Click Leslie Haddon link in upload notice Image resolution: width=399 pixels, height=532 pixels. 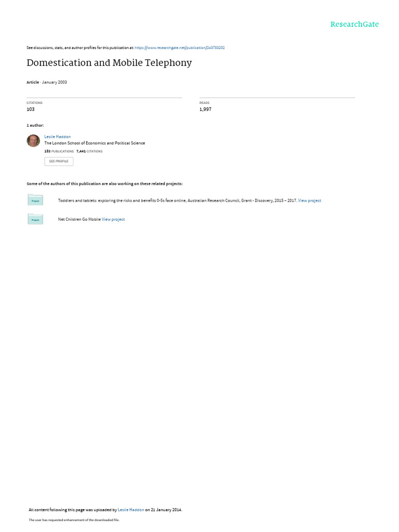(131, 510)
